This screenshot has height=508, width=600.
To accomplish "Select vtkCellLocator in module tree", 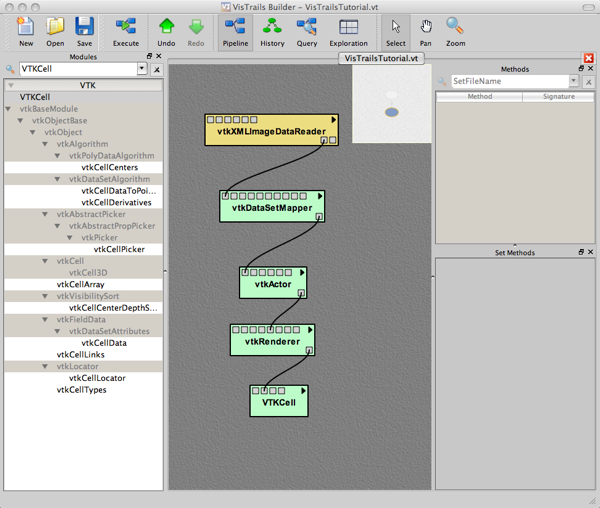I will pos(97,378).
